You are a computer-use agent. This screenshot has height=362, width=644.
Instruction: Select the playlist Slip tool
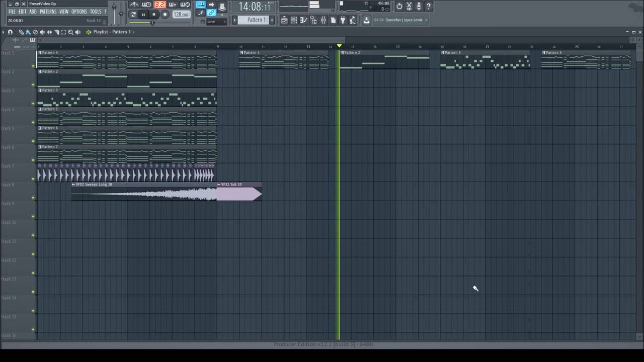tap(49, 32)
